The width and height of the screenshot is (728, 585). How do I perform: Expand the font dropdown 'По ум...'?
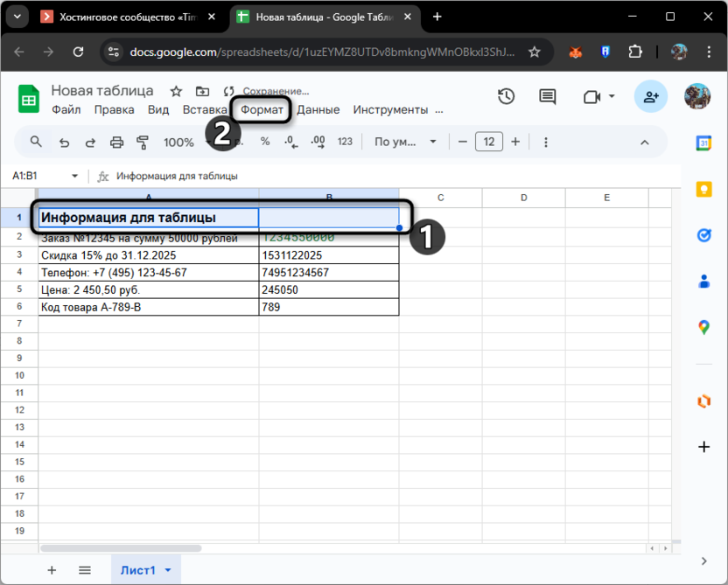pos(405,142)
